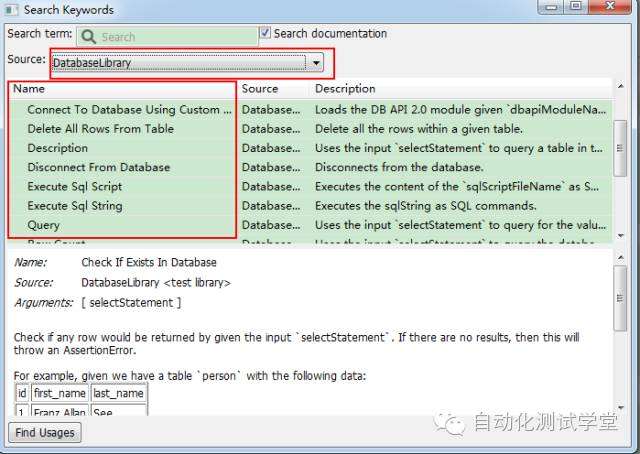Click 'Delete all the rows within a given table.' description

pyautogui.click(x=418, y=129)
